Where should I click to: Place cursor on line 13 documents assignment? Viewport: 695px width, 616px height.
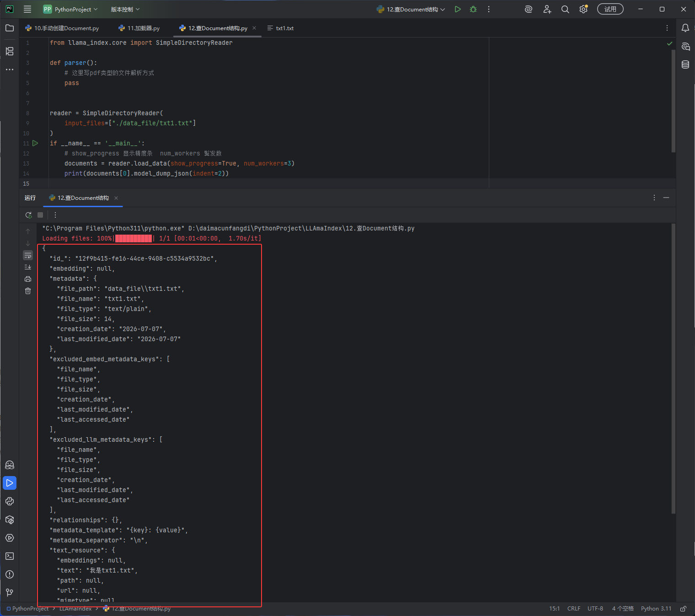[179, 163]
